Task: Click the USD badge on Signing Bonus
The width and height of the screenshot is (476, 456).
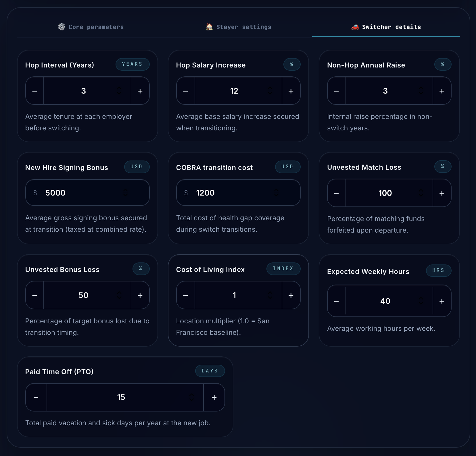Action: click(137, 167)
